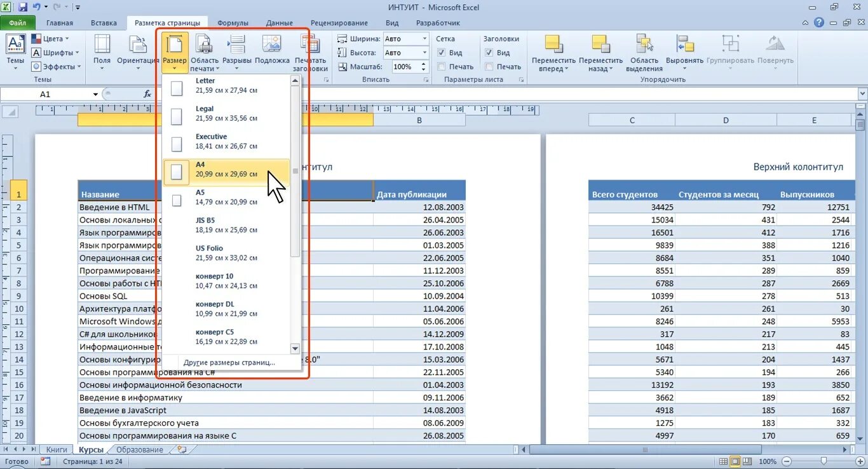Click the insert new sheet tab icon
This screenshot has width=868, height=469.
click(182, 449)
